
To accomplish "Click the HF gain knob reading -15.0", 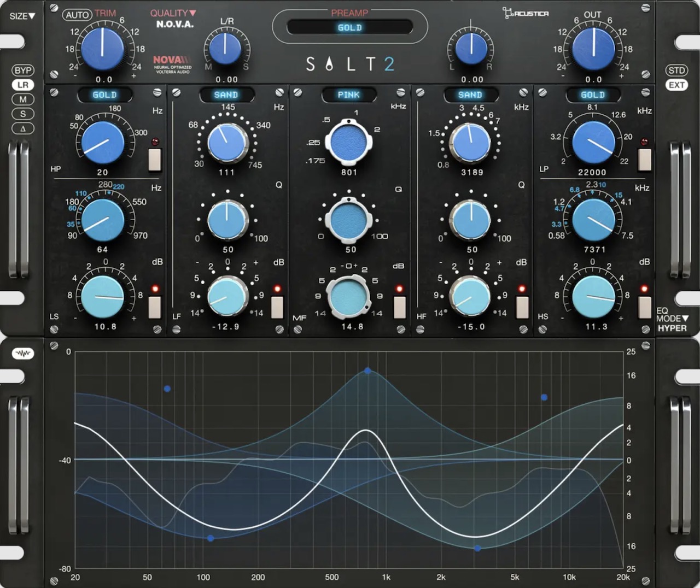I will pos(470,296).
